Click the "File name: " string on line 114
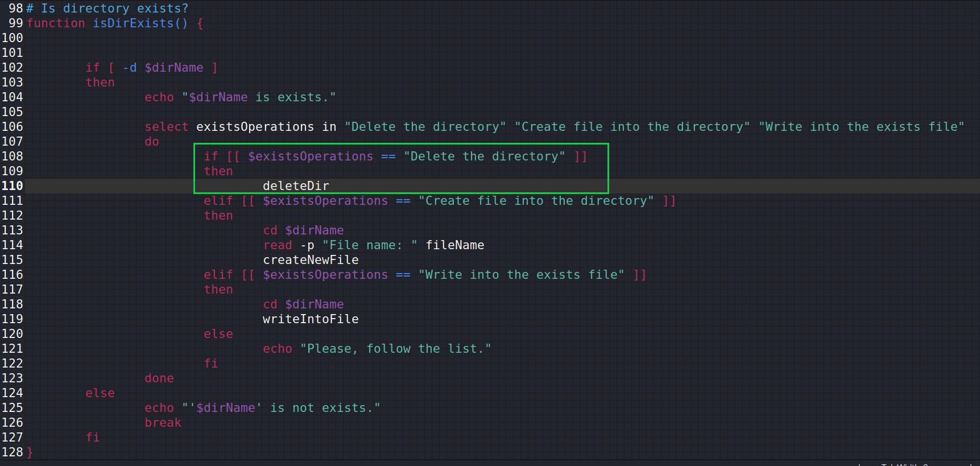The width and height of the screenshot is (980, 466). pos(370,245)
